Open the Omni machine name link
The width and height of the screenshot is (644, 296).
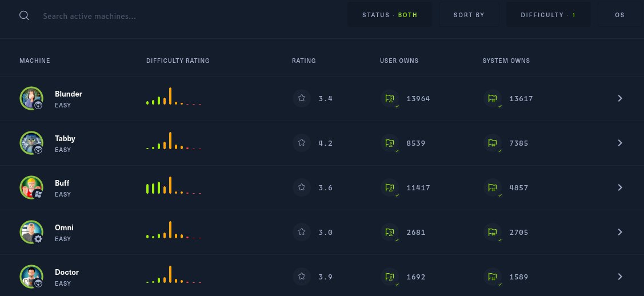coord(64,227)
